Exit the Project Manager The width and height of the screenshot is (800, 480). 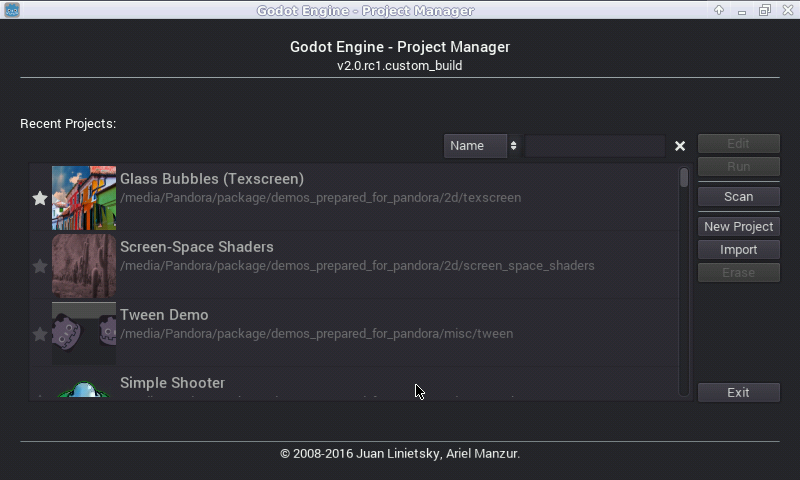pos(738,392)
